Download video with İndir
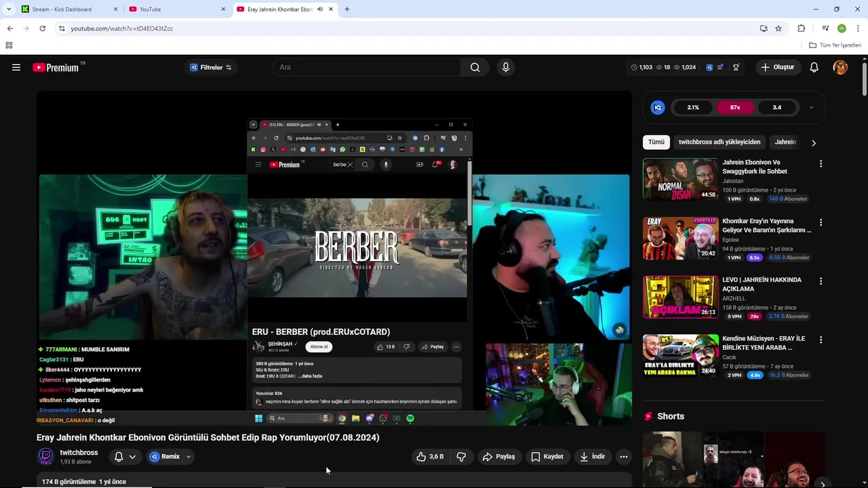The height and width of the screenshot is (488, 868). pyautogui.click(x=592, y=457)
